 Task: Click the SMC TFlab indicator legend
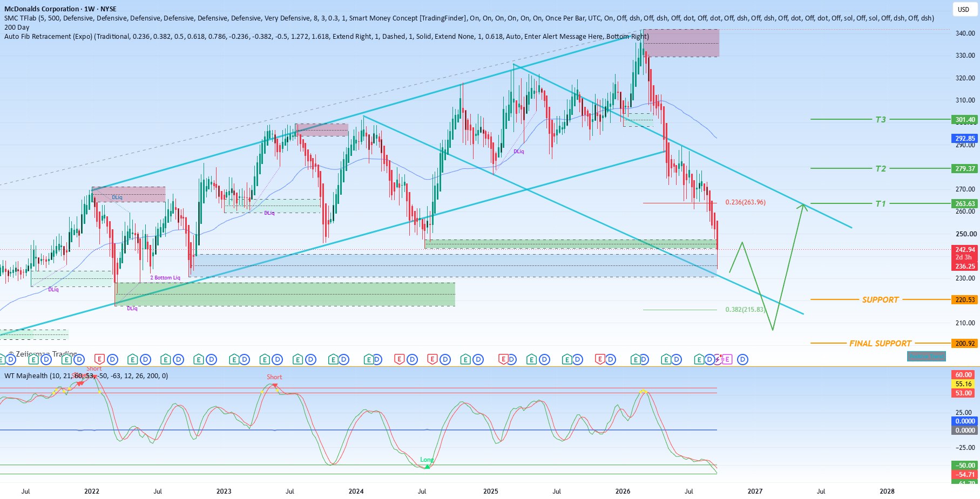pos(469,18)
